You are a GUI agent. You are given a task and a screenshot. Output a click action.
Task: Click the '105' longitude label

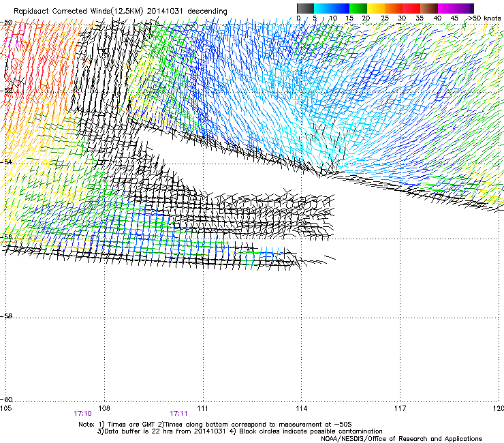5,408
